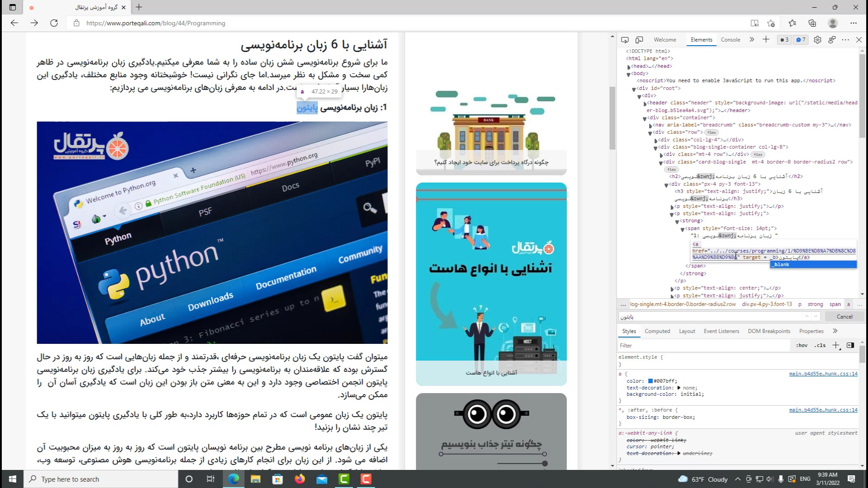
Task: Click the Styles filter field
Action: pyautogui.click(x=703, y=346)
